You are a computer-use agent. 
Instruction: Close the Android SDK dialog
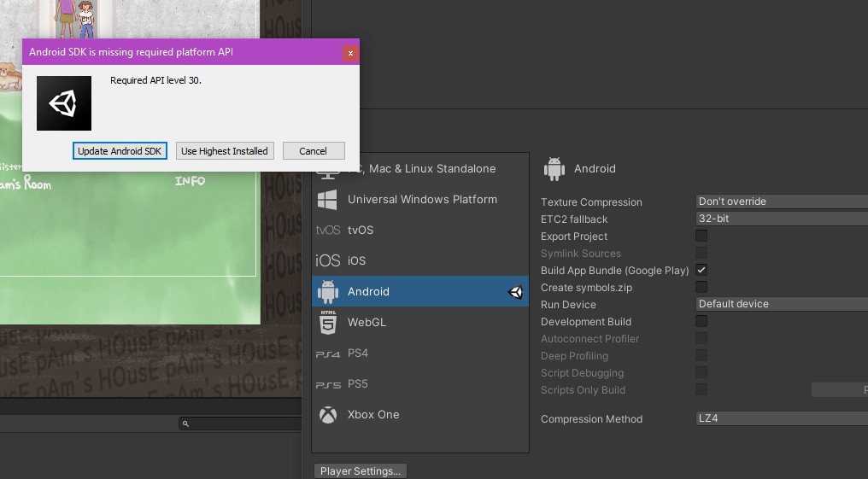click(x=350, y=53)
